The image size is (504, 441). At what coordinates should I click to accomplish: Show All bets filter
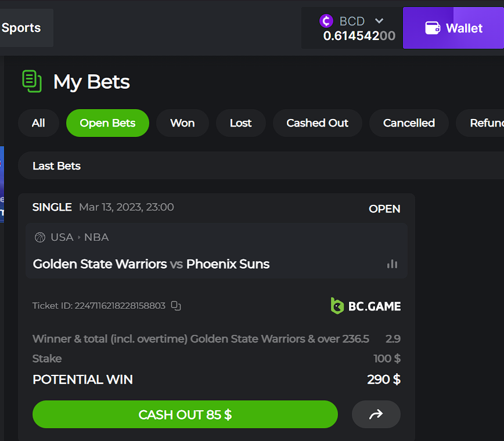click(x=38, y=123)
